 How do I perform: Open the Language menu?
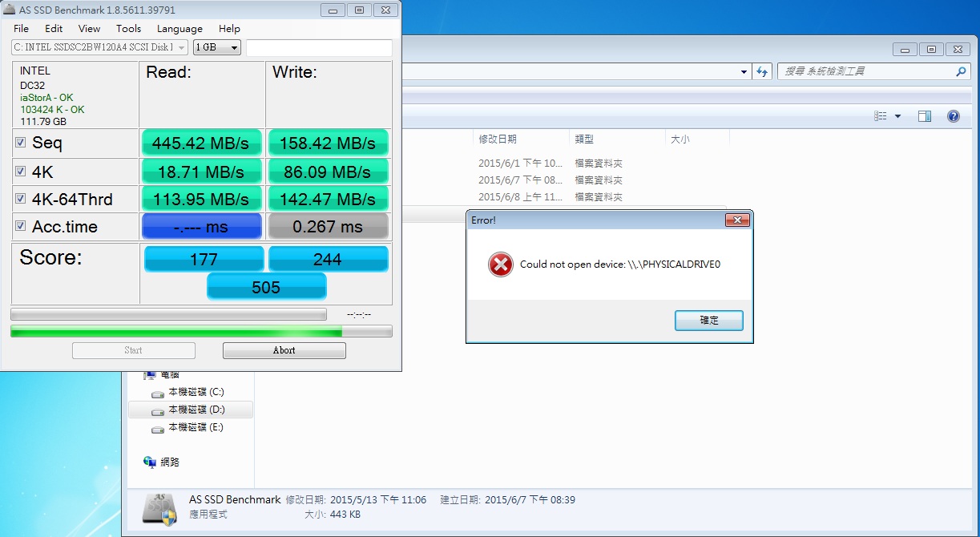pyautogui.click(x=179, y=28)
